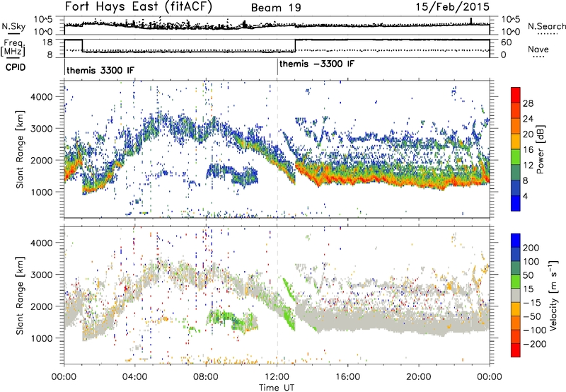Click the 'themis -3300 IF' text

(x=316, y=64)
